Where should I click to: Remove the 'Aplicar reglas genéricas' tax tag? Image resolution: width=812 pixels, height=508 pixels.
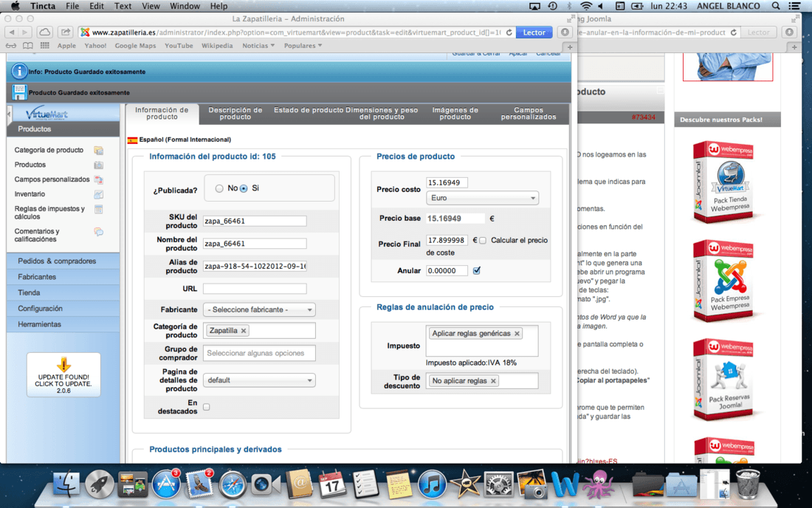click(517, 334)
